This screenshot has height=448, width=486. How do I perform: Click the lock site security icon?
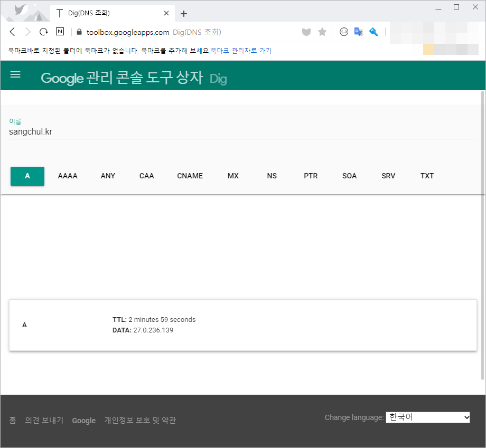coord(79,32)
